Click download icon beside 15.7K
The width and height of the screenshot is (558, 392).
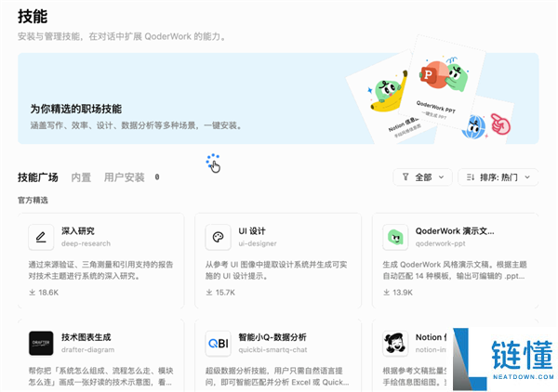click(209, 292)
